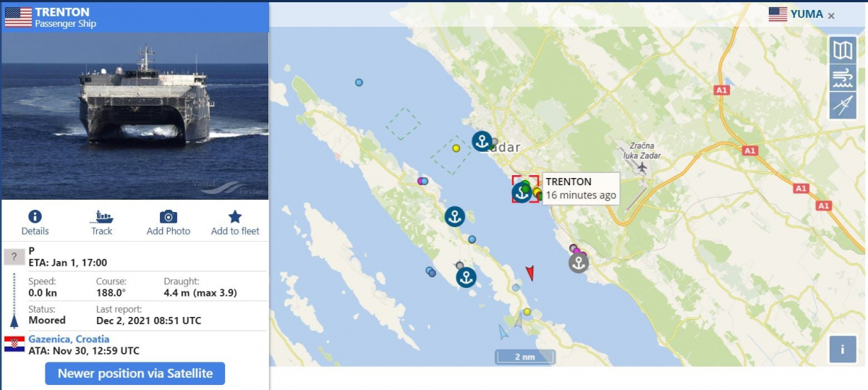This screenshot has width=868, height=390.
Task: Click the Track ship icon
Action: click(102, 217)
